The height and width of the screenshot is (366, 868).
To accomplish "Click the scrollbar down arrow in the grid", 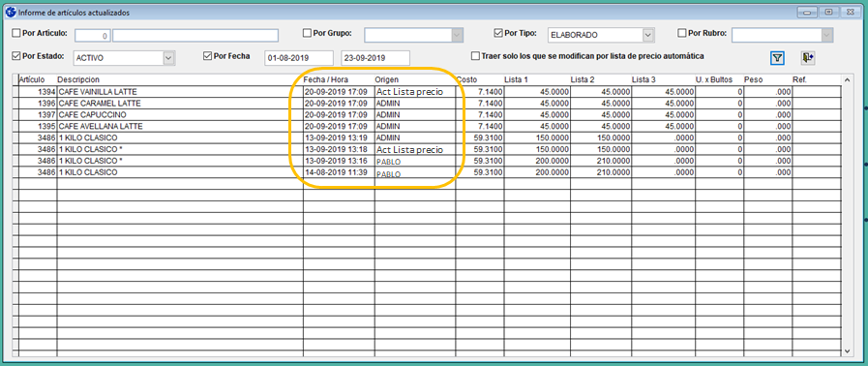I will 847,351.
